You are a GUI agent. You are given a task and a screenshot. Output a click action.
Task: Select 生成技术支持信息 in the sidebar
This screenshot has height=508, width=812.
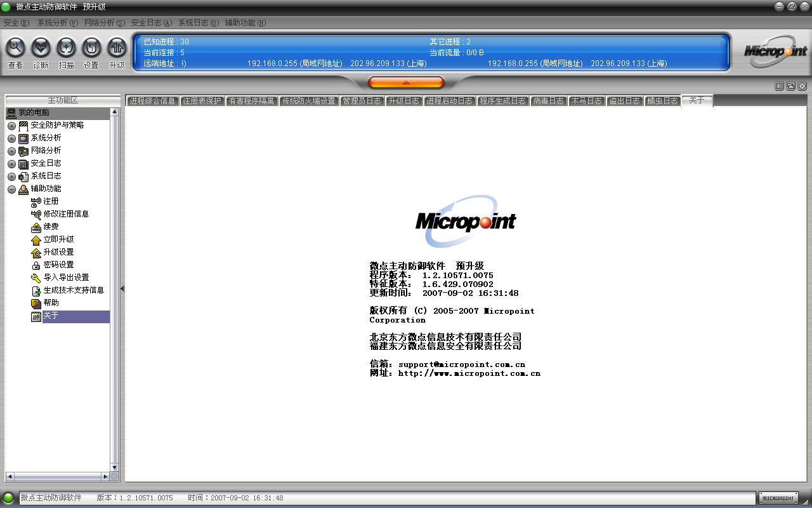click(73, 290)
